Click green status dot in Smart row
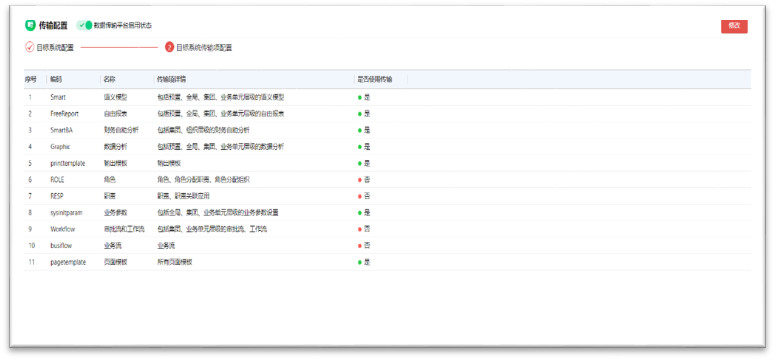The image size is (776, 360). [x=360, y=98]
